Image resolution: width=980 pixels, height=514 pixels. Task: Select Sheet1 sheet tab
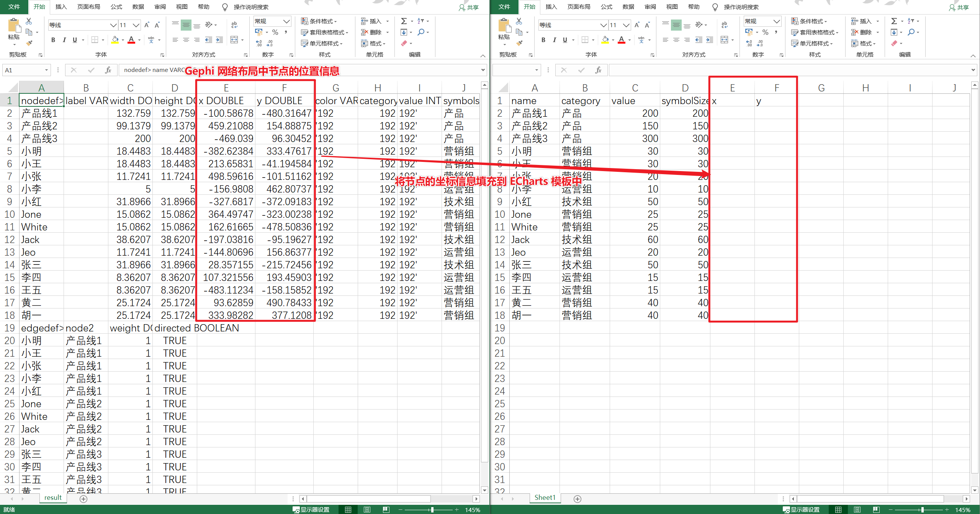point(545,498)
